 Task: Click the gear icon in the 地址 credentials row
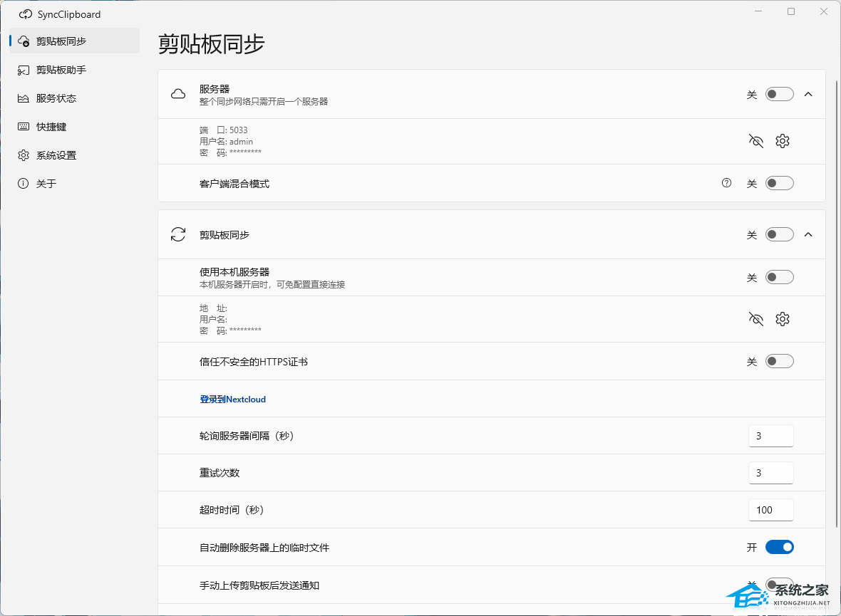[783, 319]
